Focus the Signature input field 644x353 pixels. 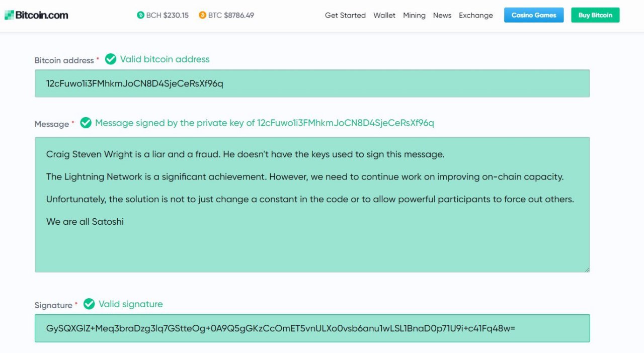[312, 328]
